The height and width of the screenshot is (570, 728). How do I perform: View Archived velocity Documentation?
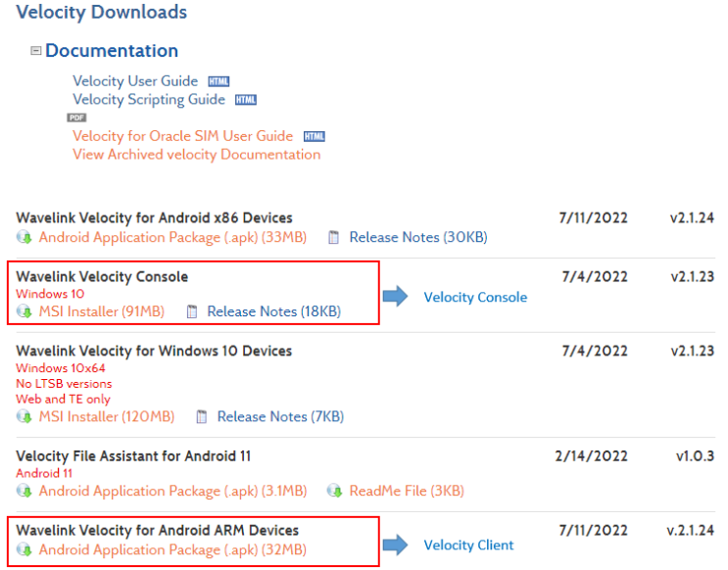[x=196, y=154]
